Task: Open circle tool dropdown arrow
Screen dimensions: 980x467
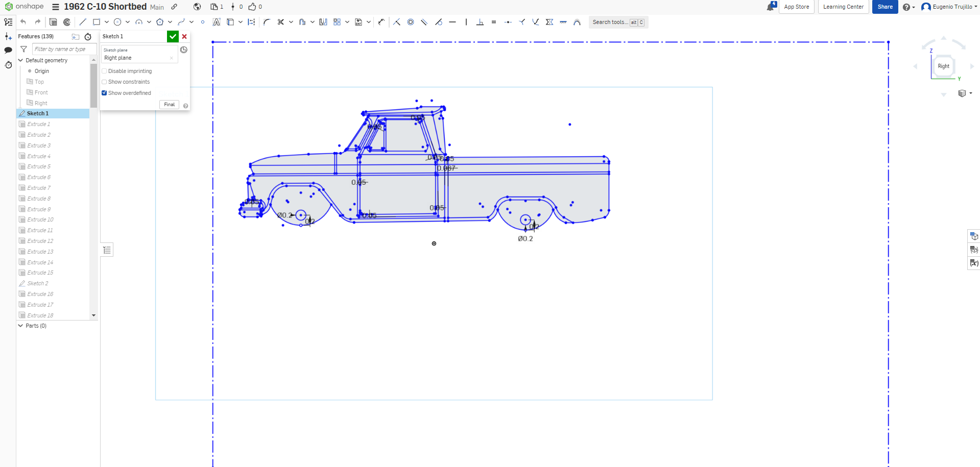Action: click(x=128, y=22)
